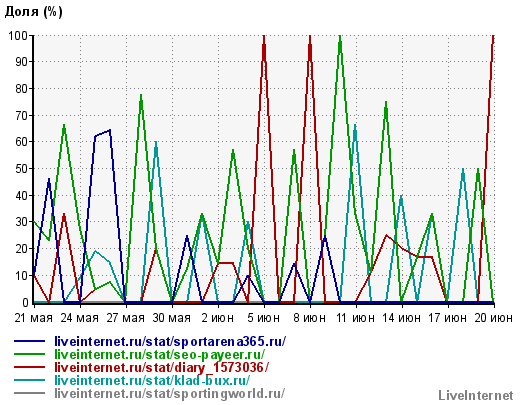Click the 30 мая date label

coord(172,318)
